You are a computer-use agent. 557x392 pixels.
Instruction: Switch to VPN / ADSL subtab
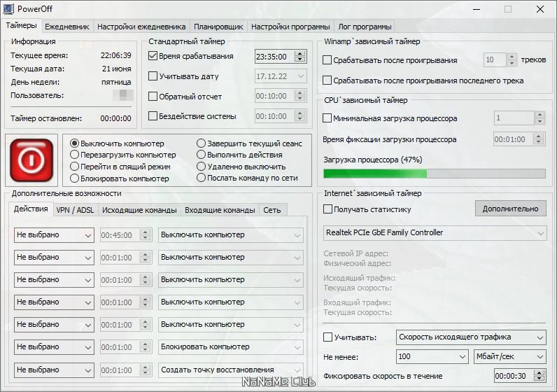coord(75,210)
